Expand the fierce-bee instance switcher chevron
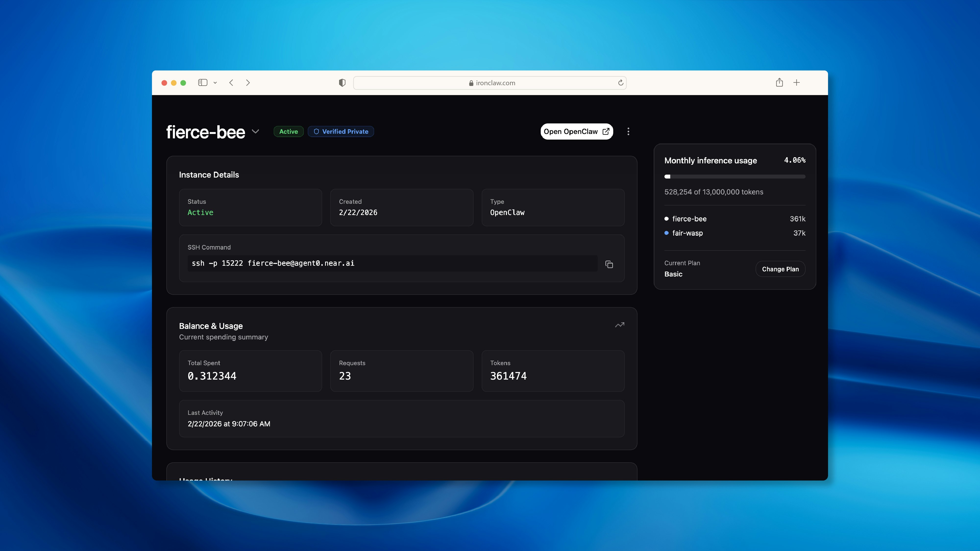Screen dimensions: 980x551 pos(255,132)
